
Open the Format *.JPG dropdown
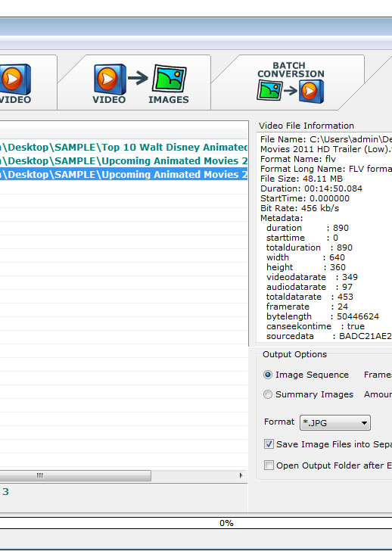point(334,423)
